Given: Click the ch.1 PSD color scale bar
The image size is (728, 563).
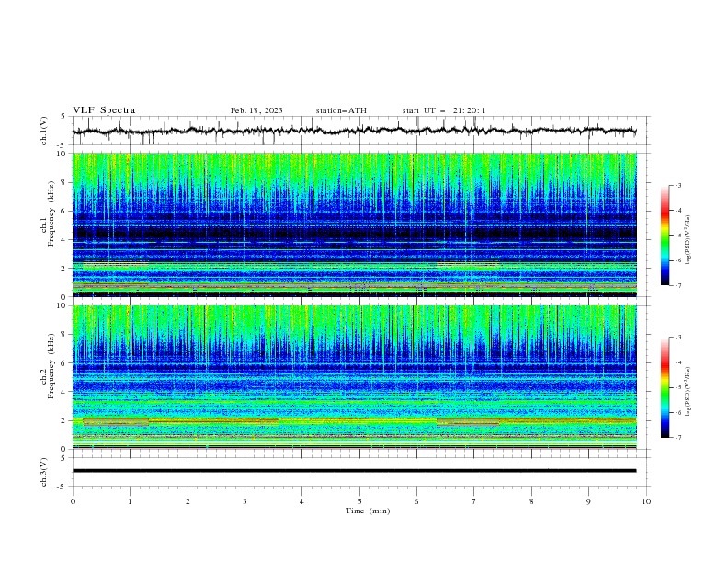Looking at the screenshot, I should click(x=665, y=236).
